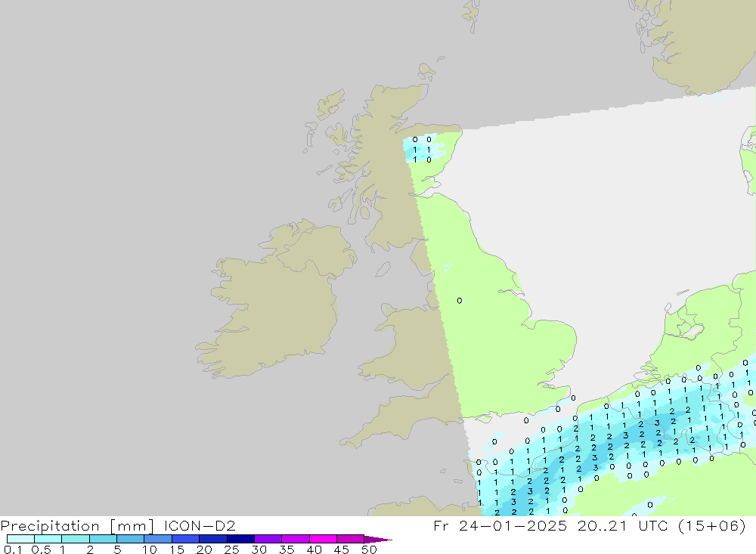The height and width of the screenshot is (554, 756).
Task: Click the '15' legend label
Action: click(177, 549)
